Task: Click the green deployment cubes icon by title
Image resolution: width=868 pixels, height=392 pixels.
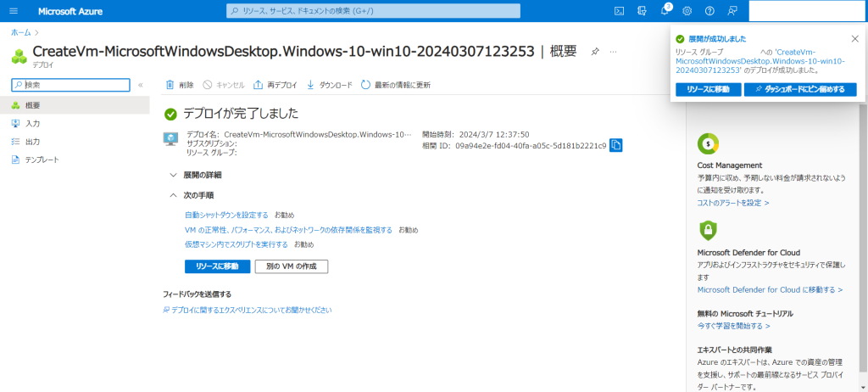Action: tap(19, 55)
